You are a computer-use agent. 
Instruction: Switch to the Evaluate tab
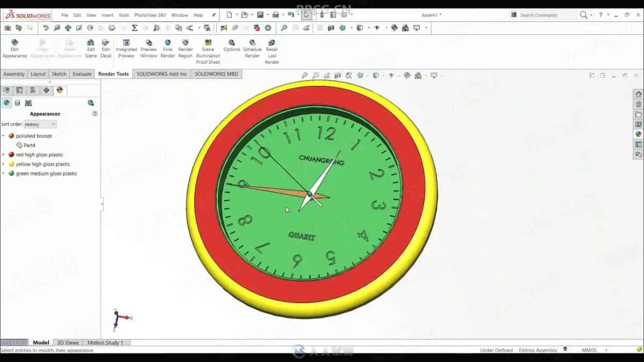tap(82, 74)
